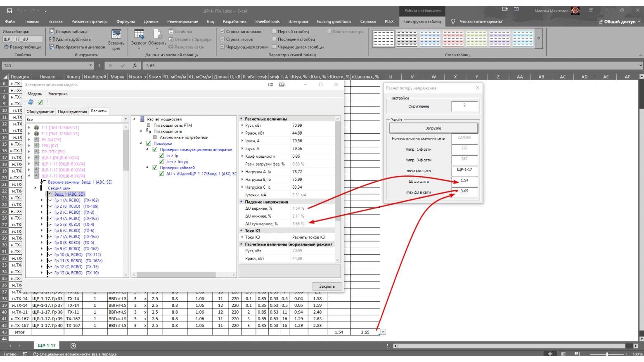This screenshot has width=644, height=362.
Task: Select the ЩР-1-17 sheet tab
Action: (x=47, y=345)
